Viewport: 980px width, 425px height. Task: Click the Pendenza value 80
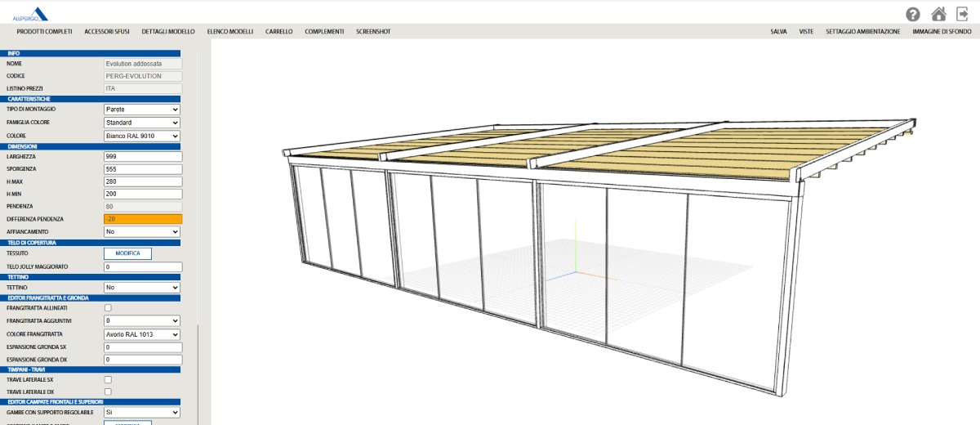pos(143,207)
